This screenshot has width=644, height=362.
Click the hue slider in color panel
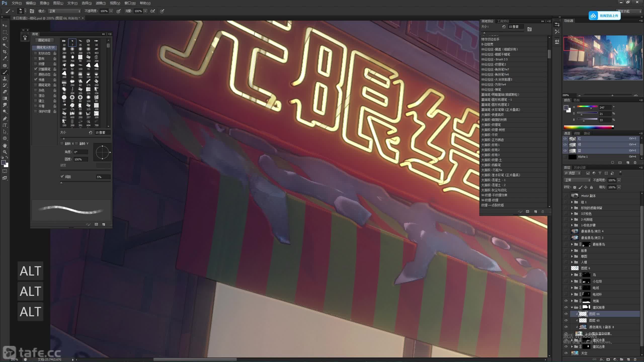pyautogui.click(x=587, y=107)
